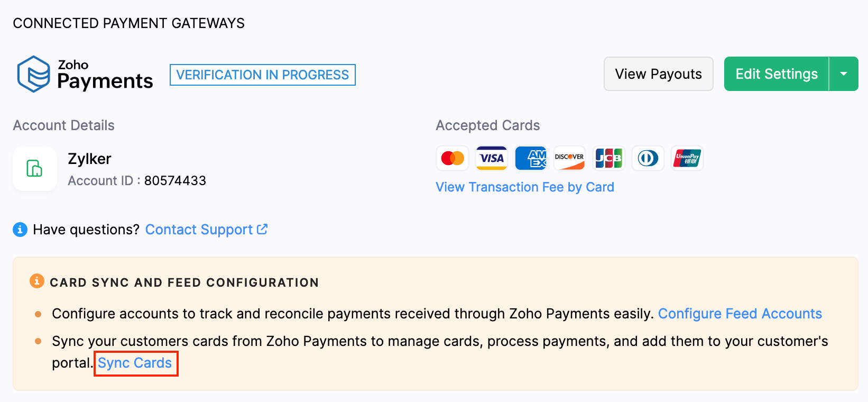
Task: Click the orange info icon in Card Sync section
Action: (36, 281)
